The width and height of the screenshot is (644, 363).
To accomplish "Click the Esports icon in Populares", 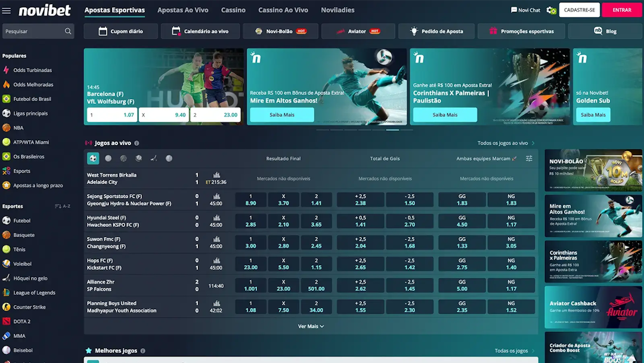I will click(x=6, y=171).
